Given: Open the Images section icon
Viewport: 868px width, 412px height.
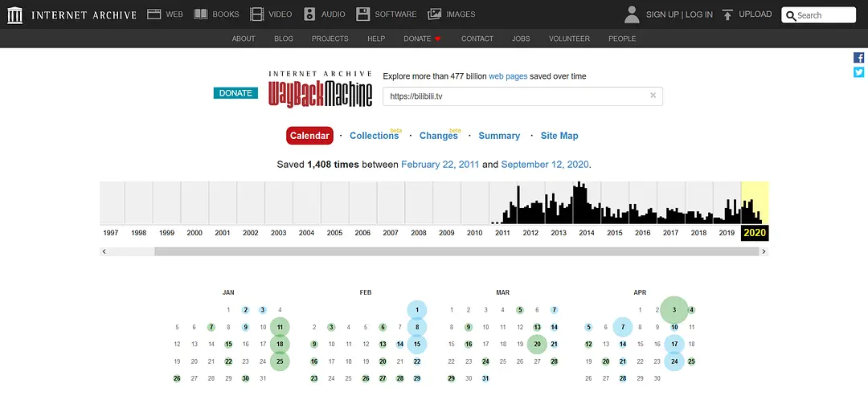Looking at the screenshot, I should click(435, 14).
